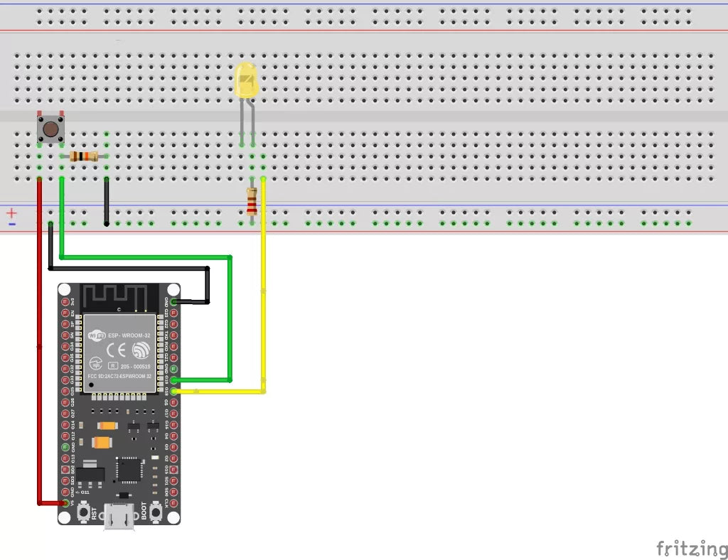Click the G17 pin on the ESP32

coord(174,414)
